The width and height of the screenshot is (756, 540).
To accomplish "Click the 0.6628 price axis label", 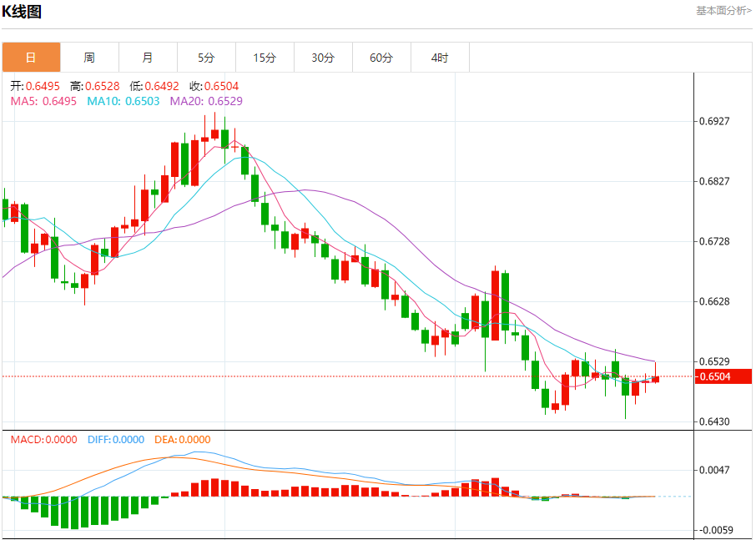I will pos(714,301).
